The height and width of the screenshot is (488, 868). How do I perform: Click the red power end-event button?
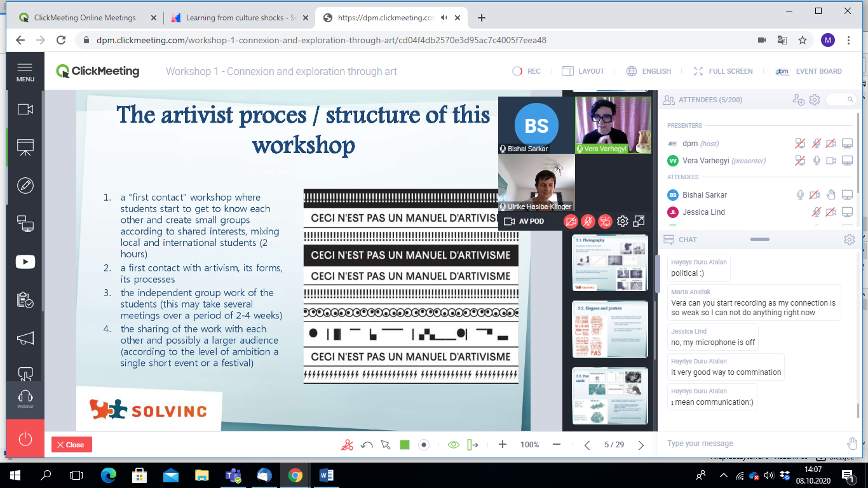[x=25, y=438]
